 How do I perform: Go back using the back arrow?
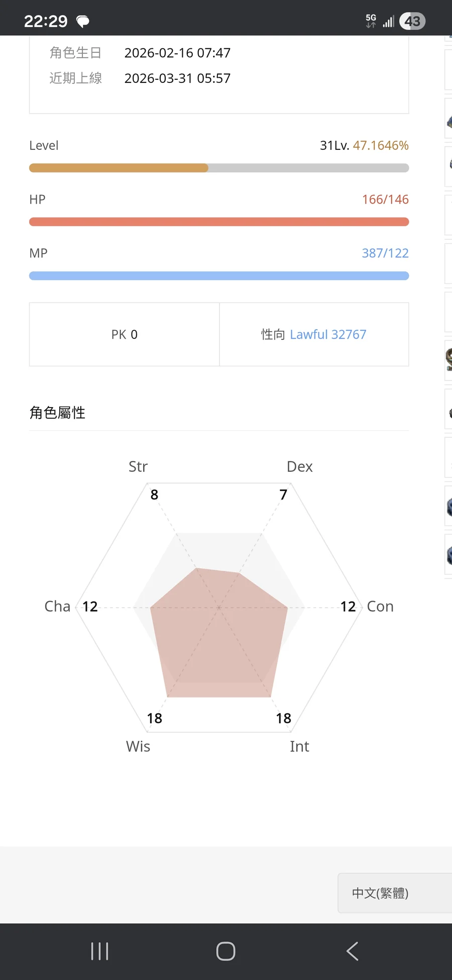point(353,951)
